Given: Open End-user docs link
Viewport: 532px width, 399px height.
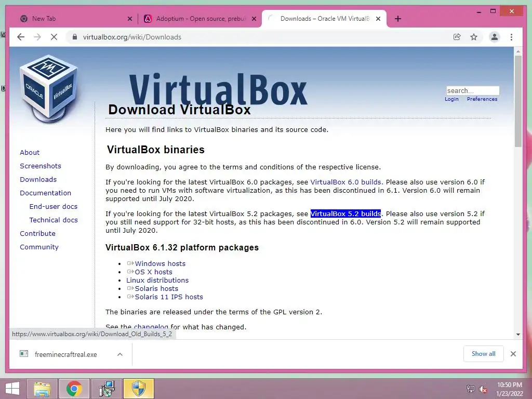Looking at the screenshot, I should pyautogui.click(x=54, y=207).
